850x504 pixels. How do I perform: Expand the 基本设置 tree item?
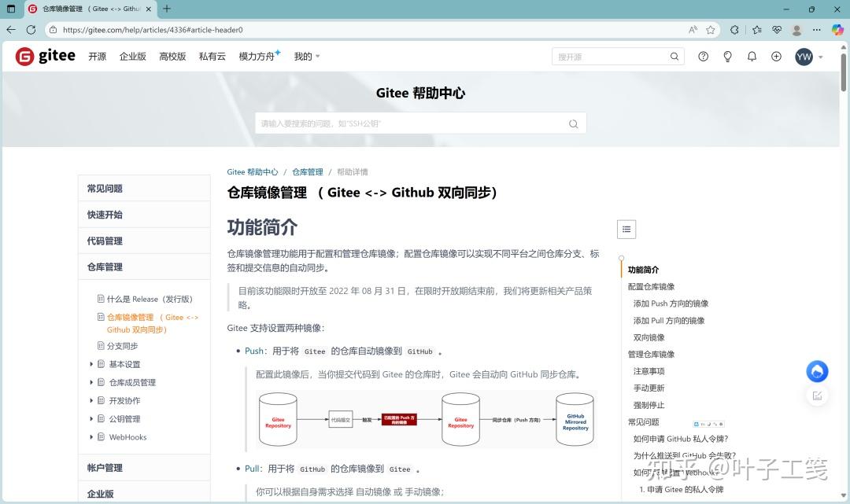pos(91,364)
